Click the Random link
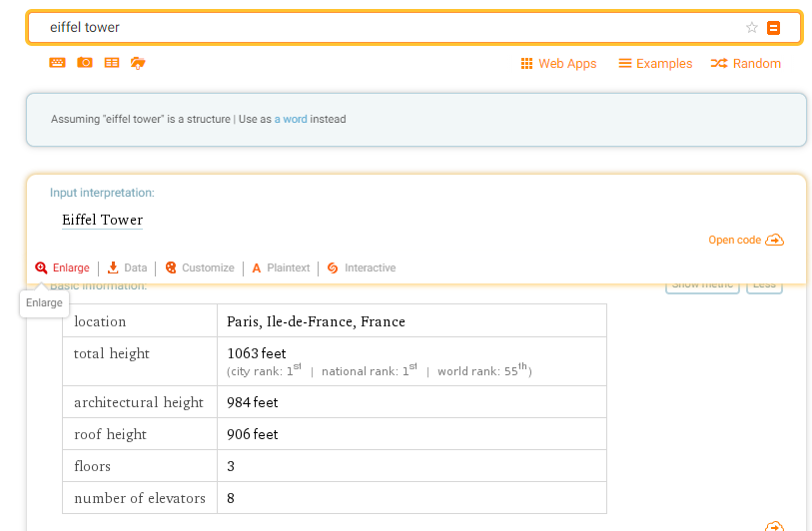Screen dimensions: 812x531 (746, 64)
